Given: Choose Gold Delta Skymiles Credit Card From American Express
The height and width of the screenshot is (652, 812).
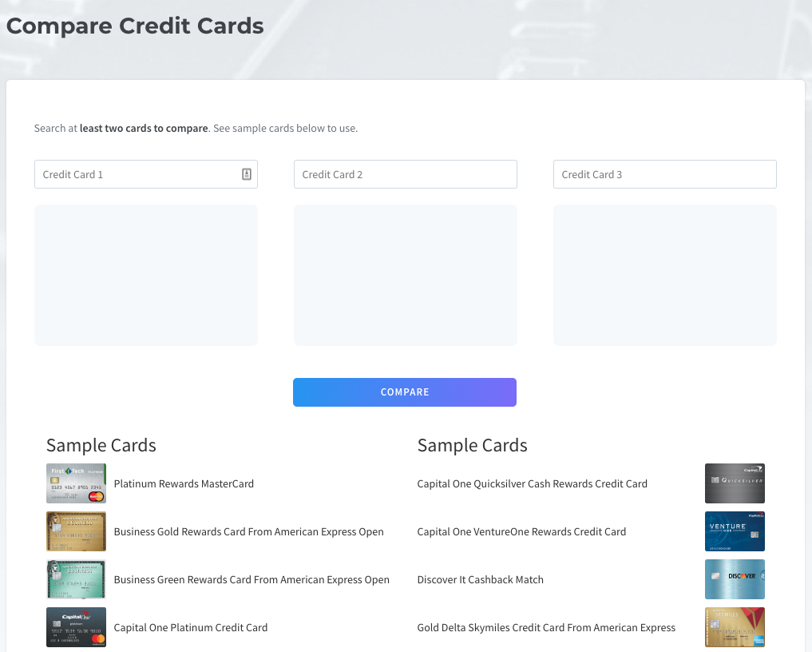Looking at the screenshot, I should pos(546,628).
